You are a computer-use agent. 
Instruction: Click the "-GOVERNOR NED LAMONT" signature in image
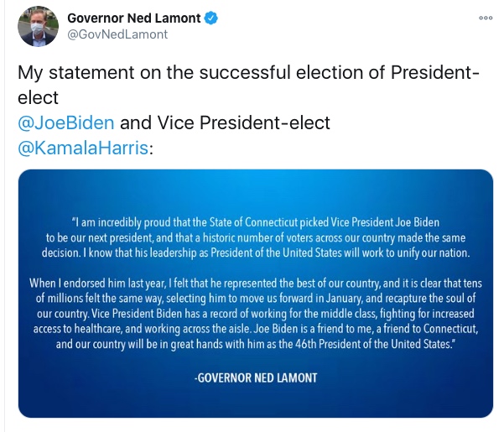(256, 378)
